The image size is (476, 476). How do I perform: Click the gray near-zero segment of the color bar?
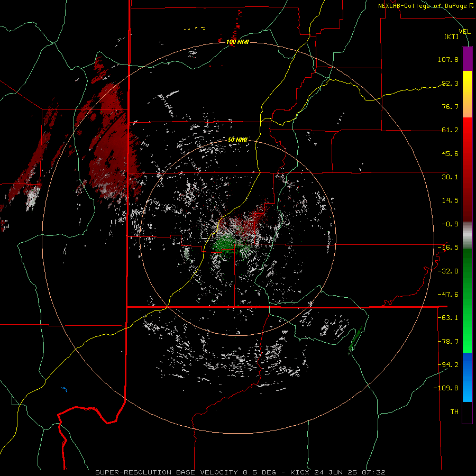467,235
